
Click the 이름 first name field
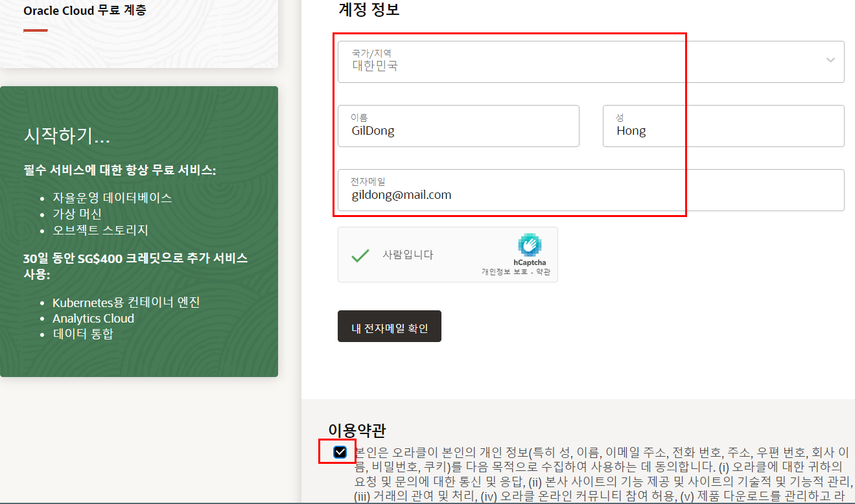(x=458, y=126)
